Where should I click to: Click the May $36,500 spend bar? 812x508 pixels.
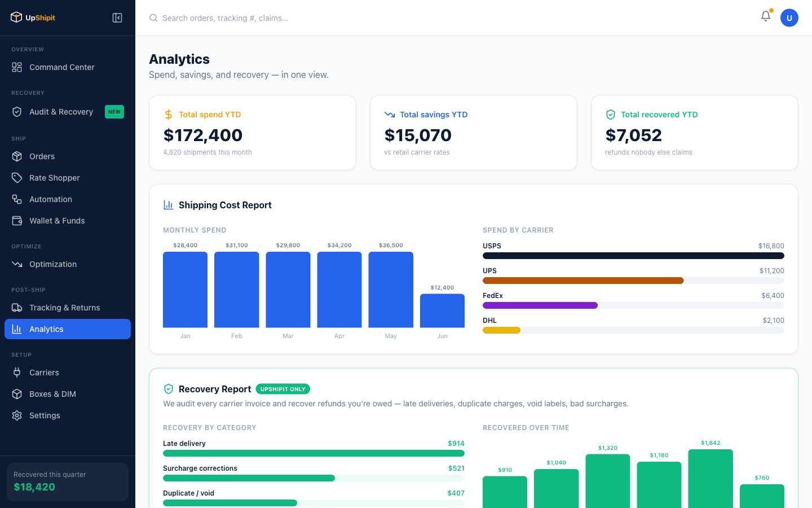391,290
